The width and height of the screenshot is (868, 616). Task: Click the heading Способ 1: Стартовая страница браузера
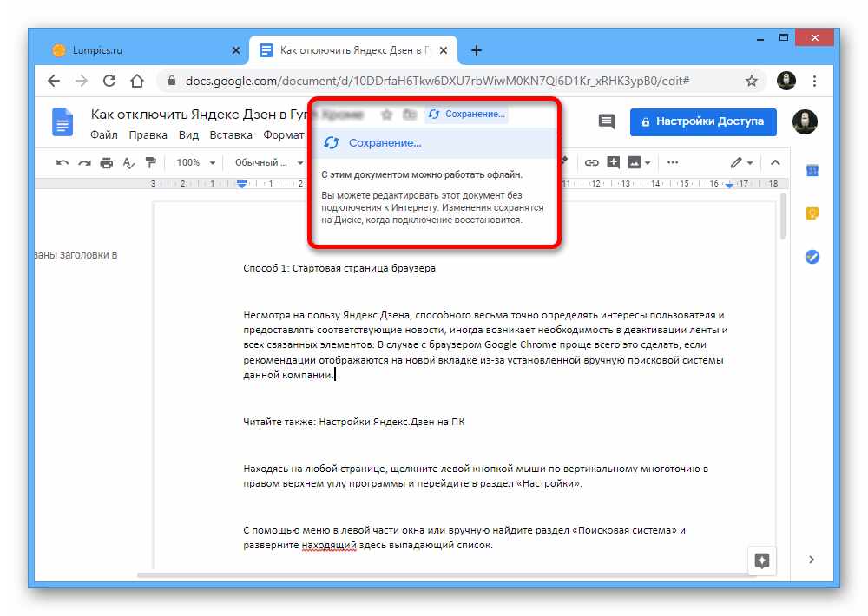click(x=339, y=268)
